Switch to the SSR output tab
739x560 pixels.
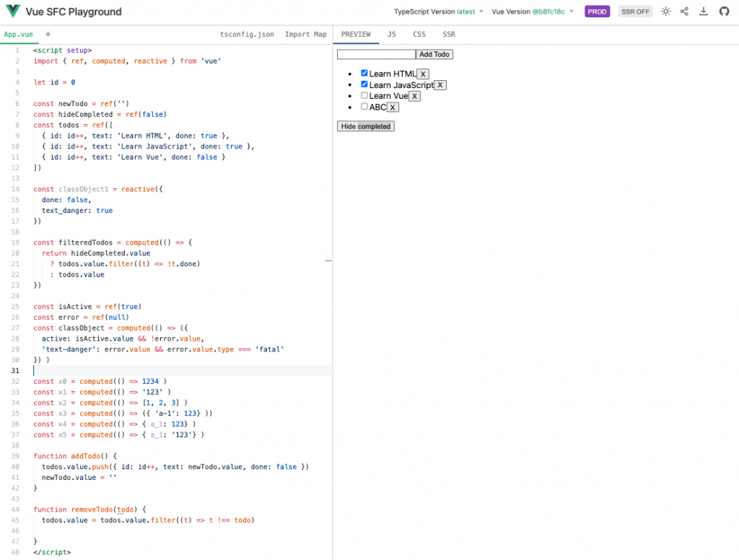pyautogui.click(x=449, y=35)
